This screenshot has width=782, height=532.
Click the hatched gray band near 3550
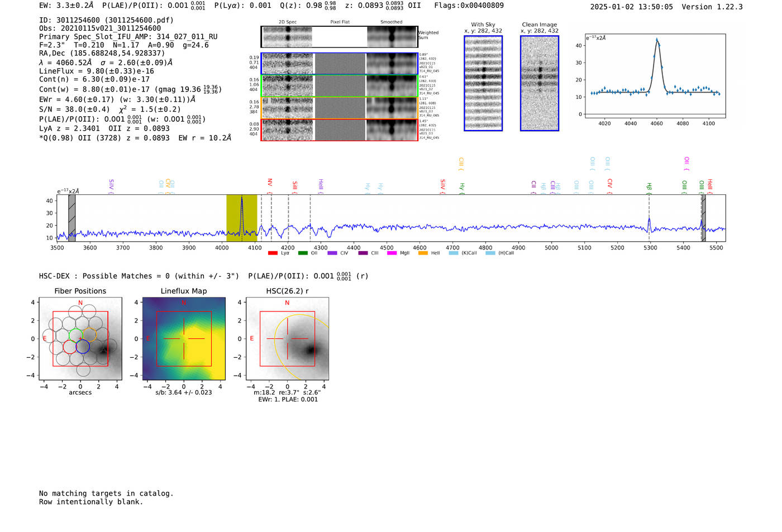coord(71,218)
